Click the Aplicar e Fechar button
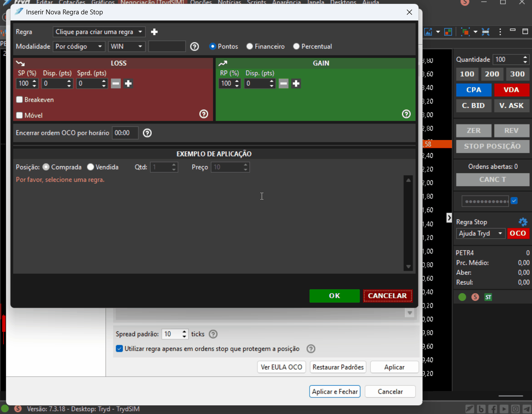Viewport: 532px width, 414px height. pyautogui.click(x=335, y=391)
